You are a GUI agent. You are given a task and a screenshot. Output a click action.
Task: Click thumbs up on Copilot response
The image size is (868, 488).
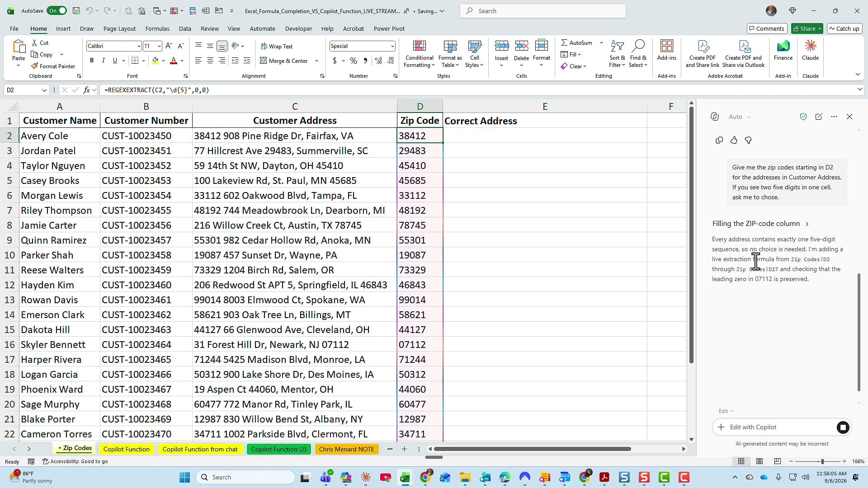[733, 140]
